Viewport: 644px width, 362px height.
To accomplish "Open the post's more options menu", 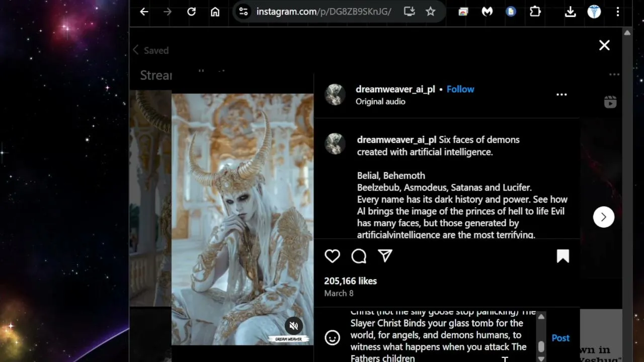I will coord(561,95).
